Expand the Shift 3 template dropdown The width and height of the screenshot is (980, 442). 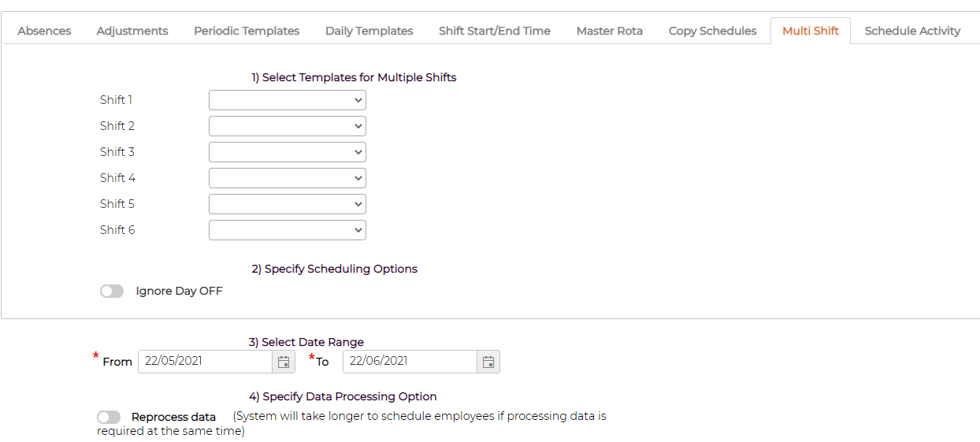pos(288,152)
